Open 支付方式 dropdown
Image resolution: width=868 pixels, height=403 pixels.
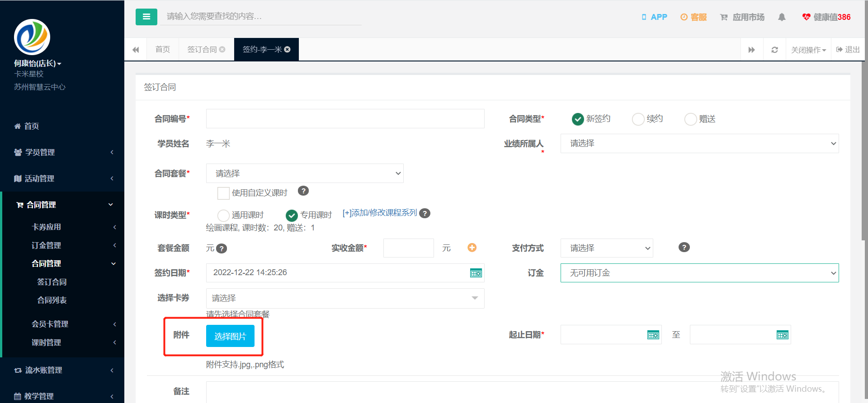pos(607,248)
